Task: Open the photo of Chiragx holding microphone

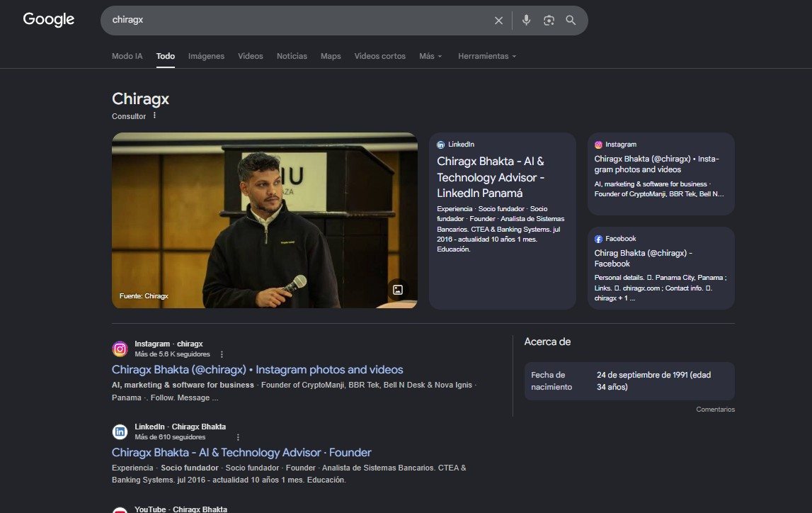Action: pos(265,220)
